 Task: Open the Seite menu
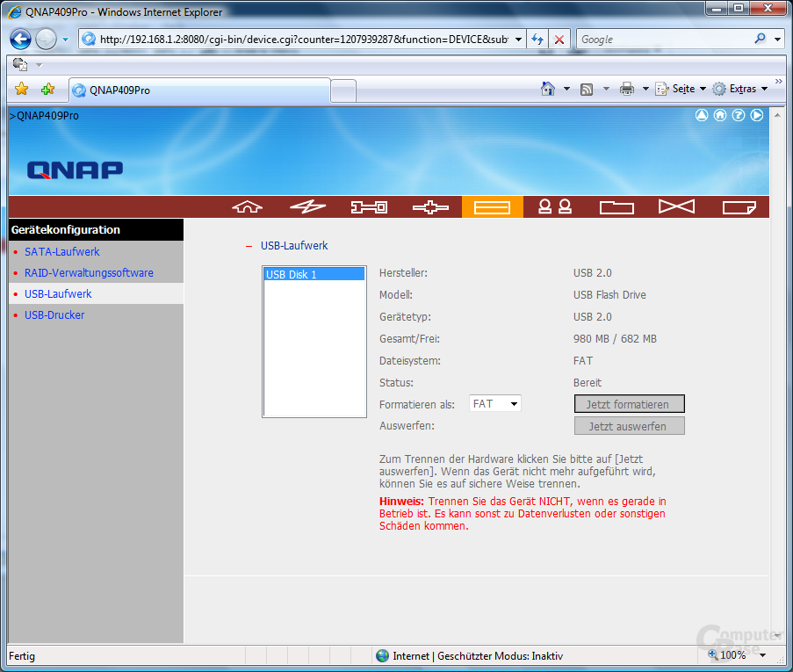pos(681,89)
